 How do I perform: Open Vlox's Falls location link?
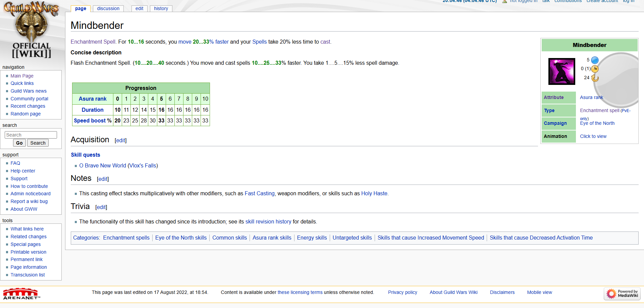[x=143, y=165]
